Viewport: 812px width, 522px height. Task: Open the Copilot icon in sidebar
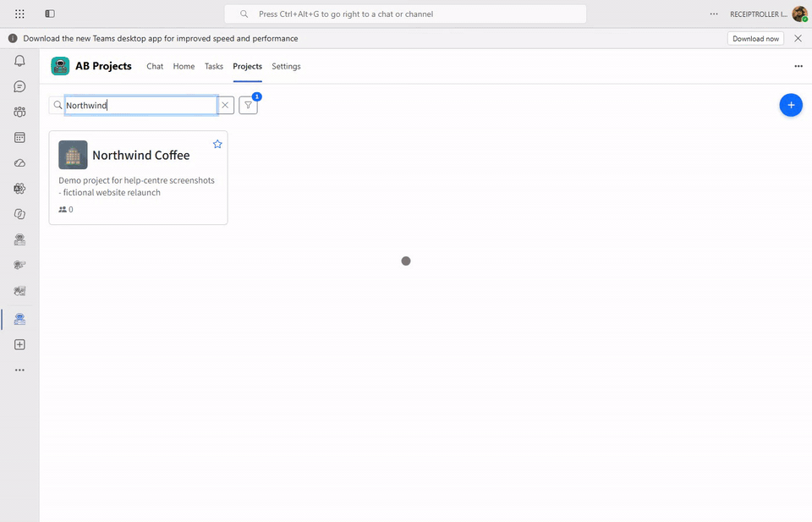click(19, 214)
